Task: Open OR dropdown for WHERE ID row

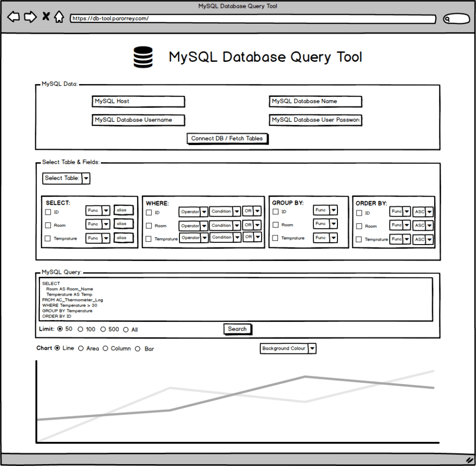Action: (252, 211)
